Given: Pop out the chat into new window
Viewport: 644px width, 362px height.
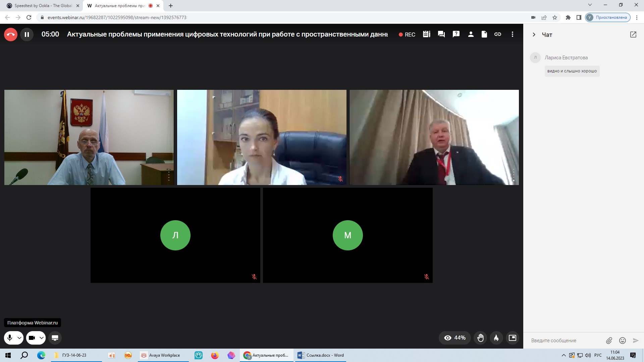Looking at the screenshot, I should (x=633, y=35).
